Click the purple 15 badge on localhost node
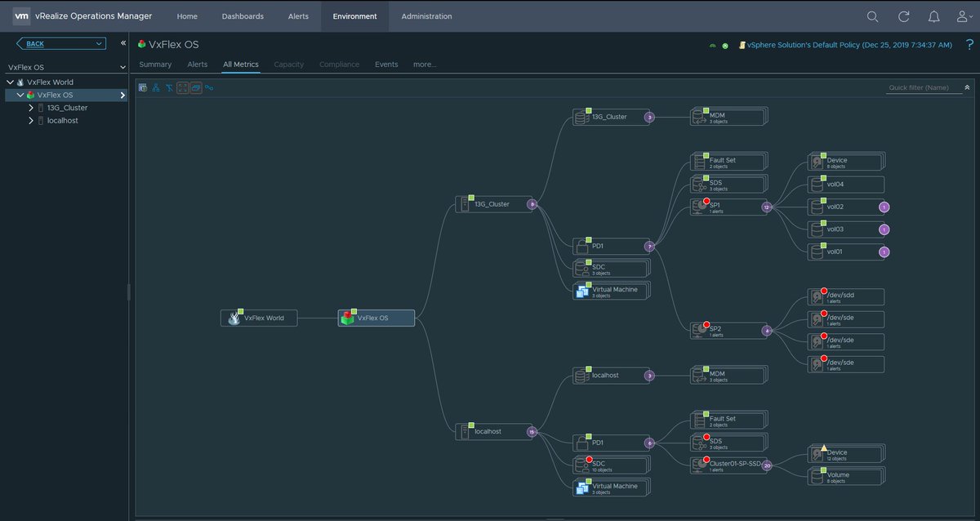The height and width of the screenshot is (521, 980). click(532, 432)
